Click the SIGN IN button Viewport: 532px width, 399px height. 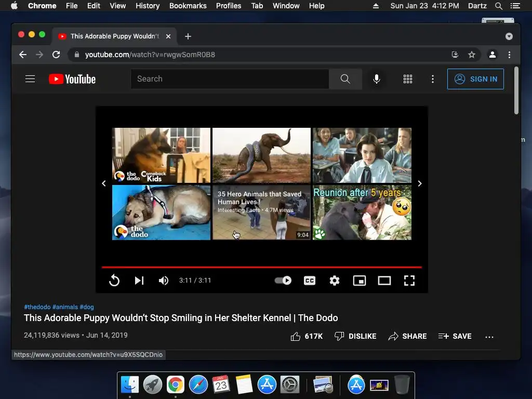[475, 79]
